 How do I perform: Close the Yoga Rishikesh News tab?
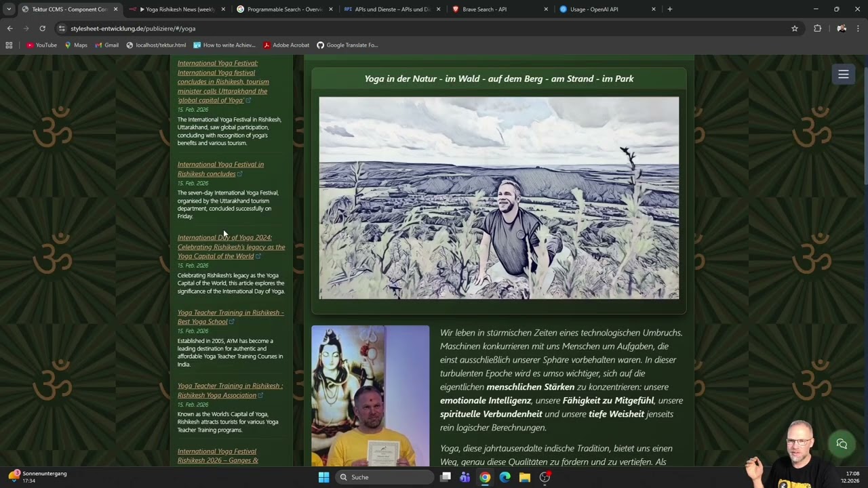point(223,9)
